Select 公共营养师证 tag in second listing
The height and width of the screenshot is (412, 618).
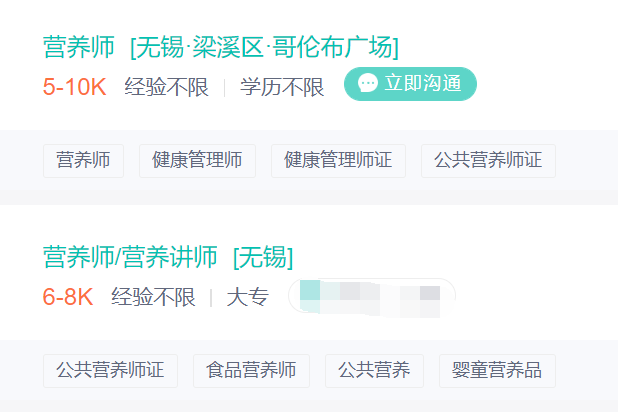(x=110, y=371)
